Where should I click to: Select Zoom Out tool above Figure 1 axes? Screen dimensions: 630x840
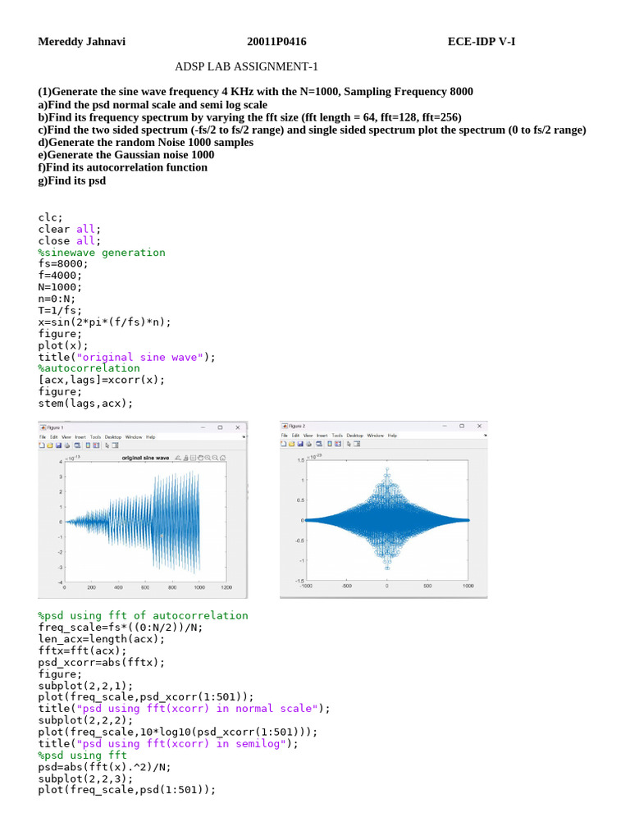click(x=215, y=458)
